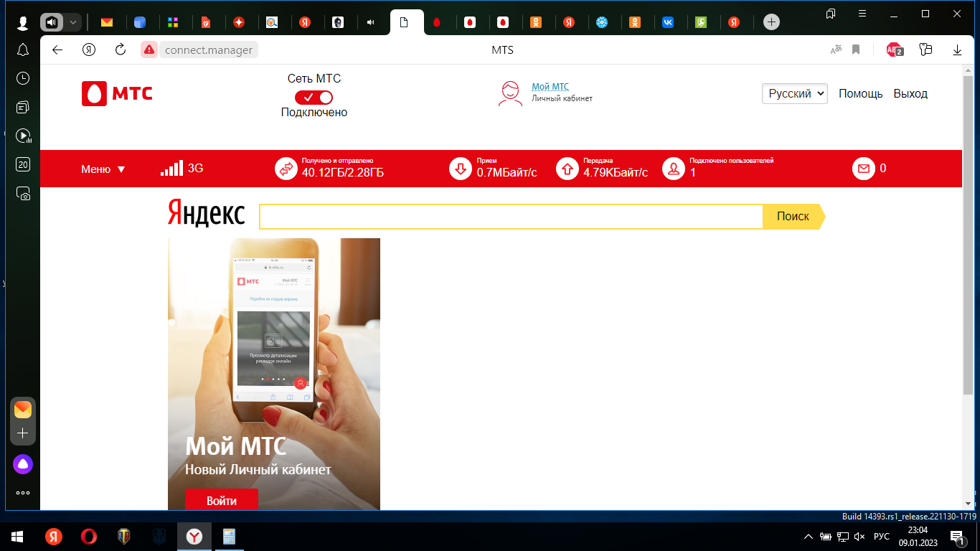Click the page translate icon in the address bar

pos(836,50)
